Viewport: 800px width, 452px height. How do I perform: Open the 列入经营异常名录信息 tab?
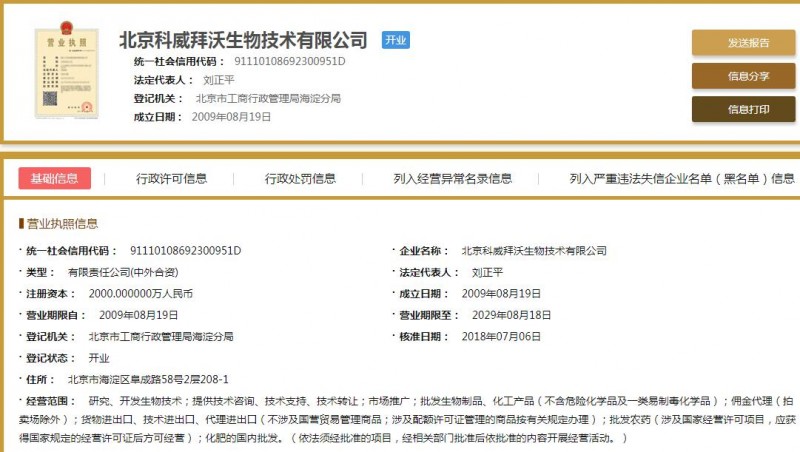pos(453,179)
